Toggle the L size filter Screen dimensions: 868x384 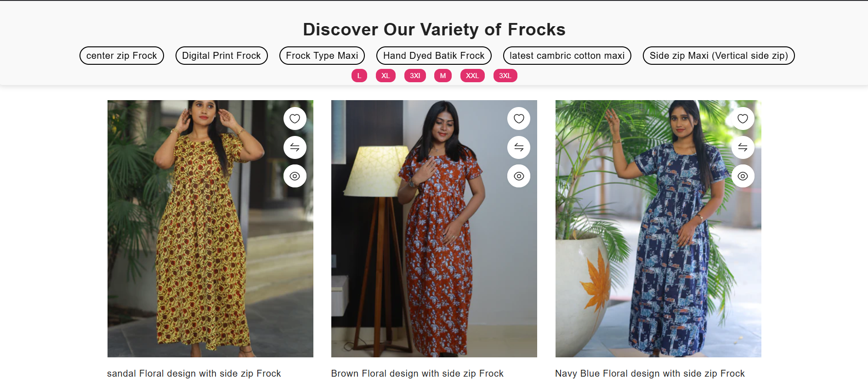[359, 76]
